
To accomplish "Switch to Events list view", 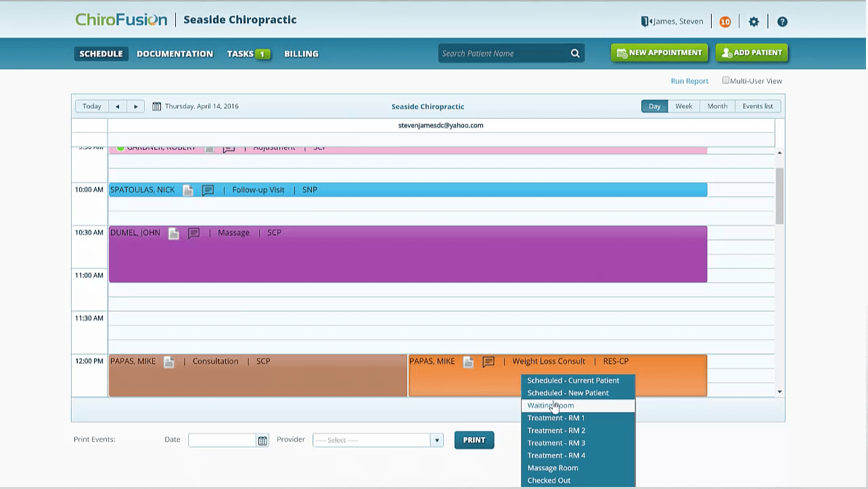I will point(758,106).
